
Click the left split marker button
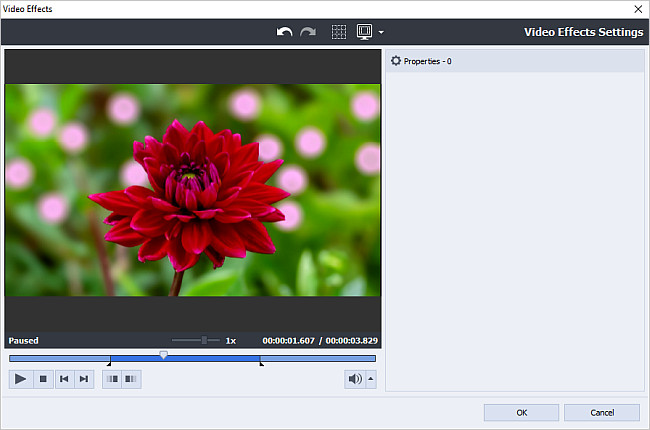click(112, 379)
